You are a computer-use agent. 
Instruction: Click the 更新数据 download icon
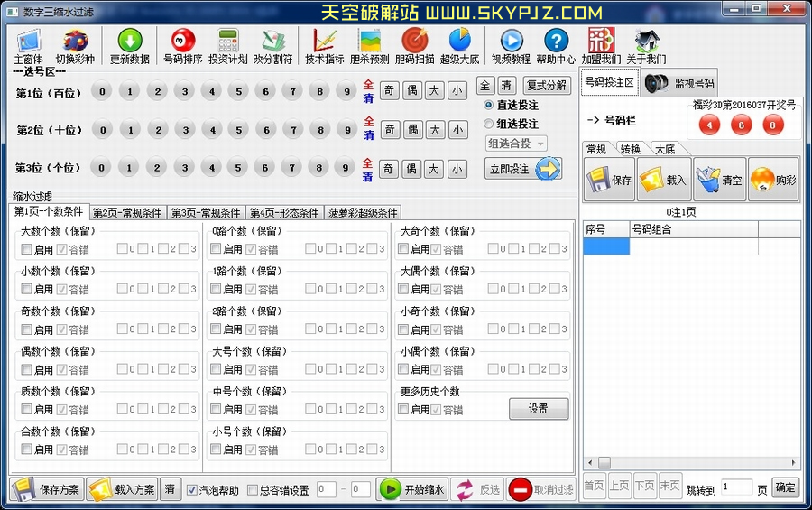[x=129, y=42]
